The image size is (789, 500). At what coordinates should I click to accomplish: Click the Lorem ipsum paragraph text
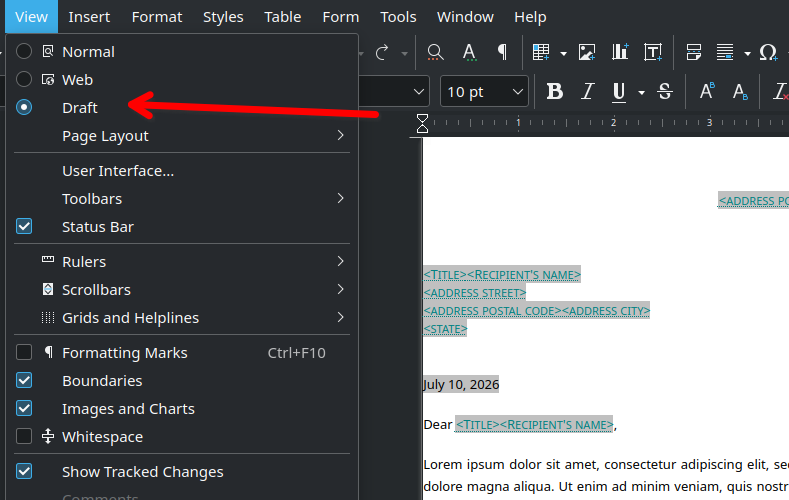coord(606,475)
